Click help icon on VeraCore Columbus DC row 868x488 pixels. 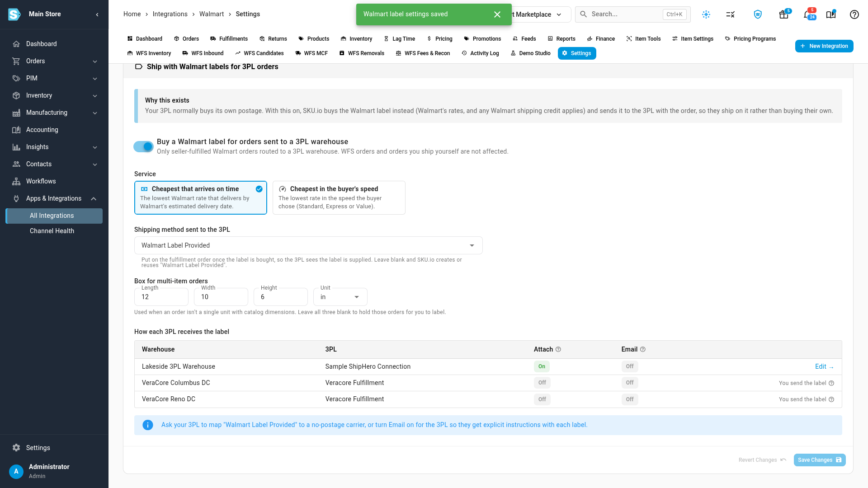coord(831,383)
